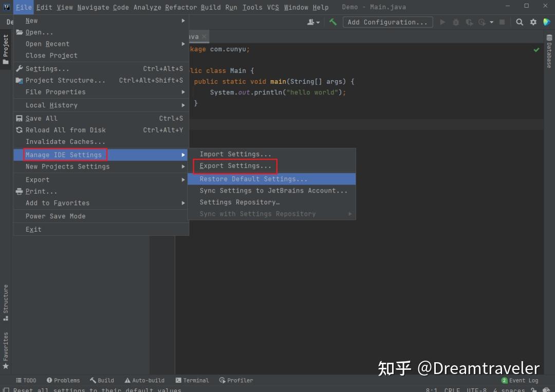Open the Refactor menu
Viewport: 555px width, 392px height.
click(x=180, y=7)
